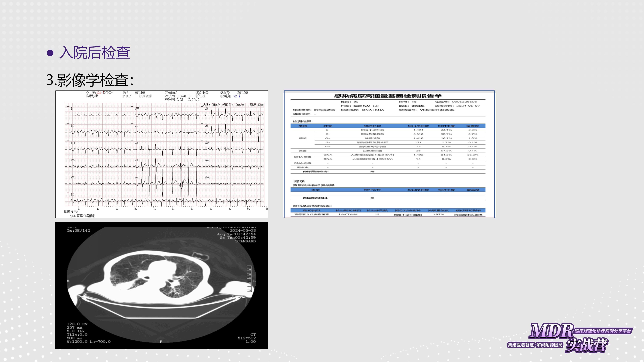The image size is (644, 362).
Task: Click the 耐药基因检测结果 table header row
Action: pos(388,210)
